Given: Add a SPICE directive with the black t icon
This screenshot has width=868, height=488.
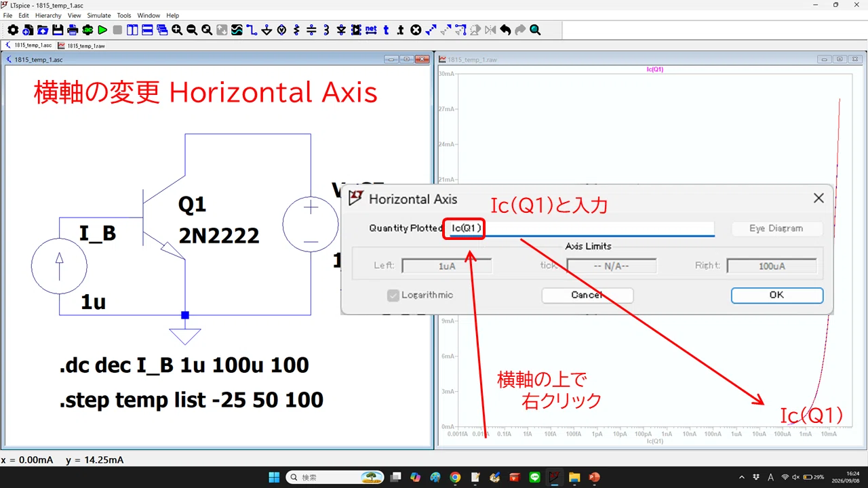Looking at the screenshot, I should [401, 30].
